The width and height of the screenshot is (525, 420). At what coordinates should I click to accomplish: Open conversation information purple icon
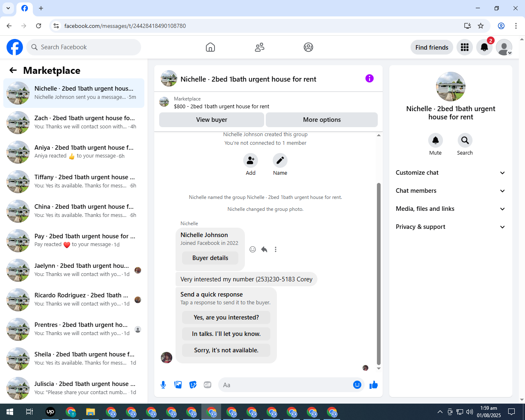(370, 78)
